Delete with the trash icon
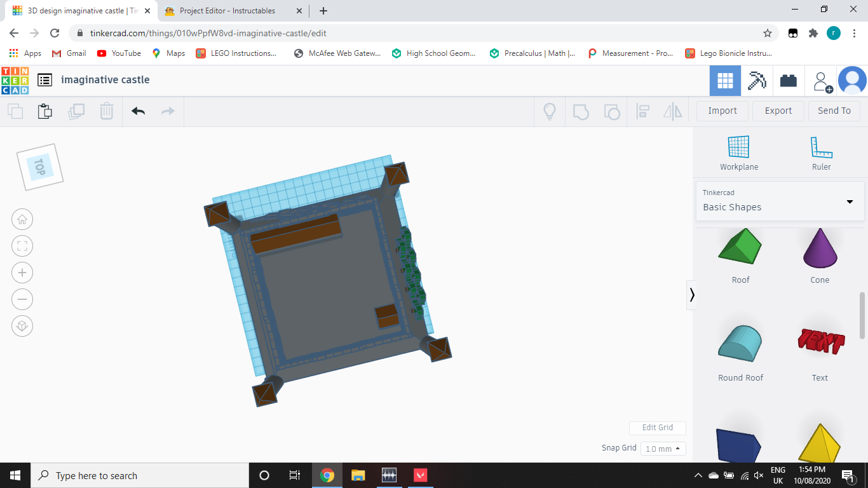Screen dimensions: 868x488 107,111
